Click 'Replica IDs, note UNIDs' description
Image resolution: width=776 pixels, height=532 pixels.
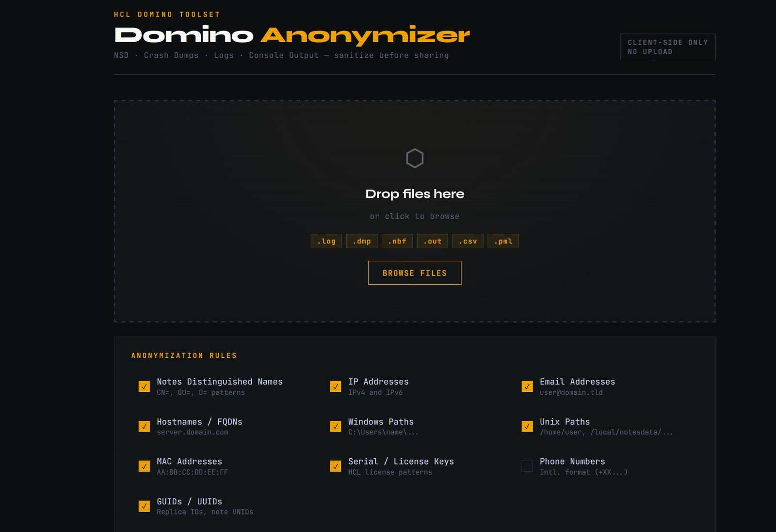(x=205, y=512)
